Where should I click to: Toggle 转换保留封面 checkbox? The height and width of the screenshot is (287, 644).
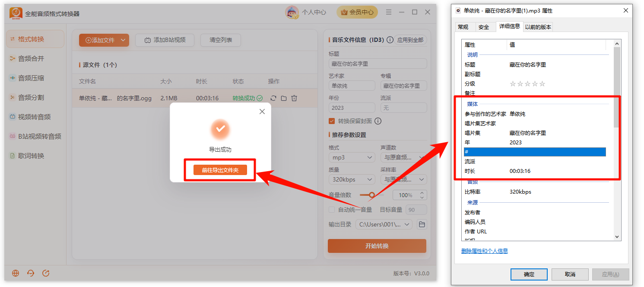(332, 121)
